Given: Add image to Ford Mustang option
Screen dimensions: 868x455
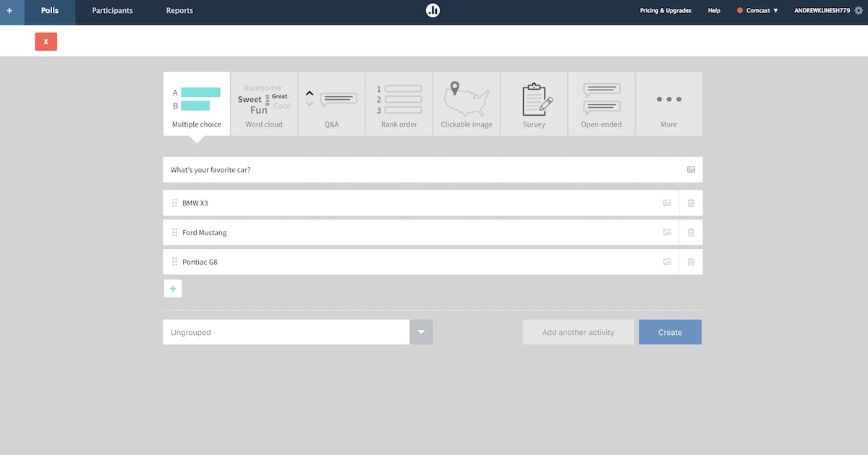Looking at the screenshot, I should 667,232.
